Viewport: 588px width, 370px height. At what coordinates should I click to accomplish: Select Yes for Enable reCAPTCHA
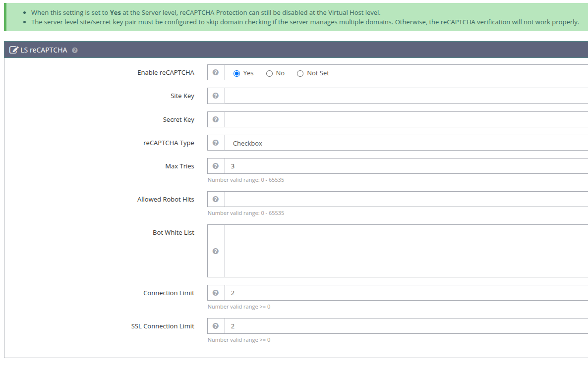[x=237, y=73]
